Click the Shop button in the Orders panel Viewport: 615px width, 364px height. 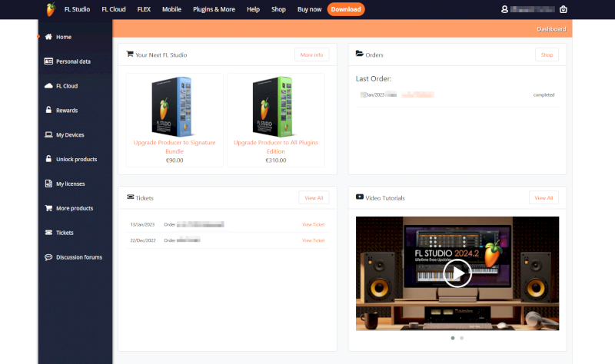(547, 55)
